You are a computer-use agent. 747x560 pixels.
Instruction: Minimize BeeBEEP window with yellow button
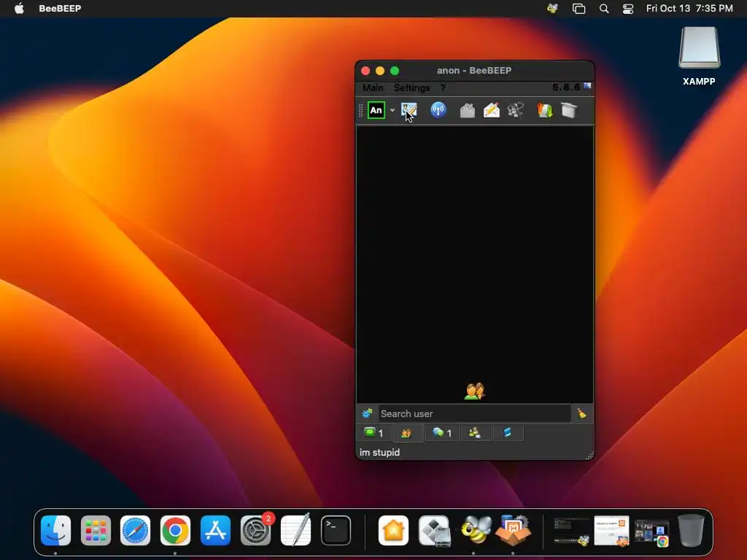380,71
